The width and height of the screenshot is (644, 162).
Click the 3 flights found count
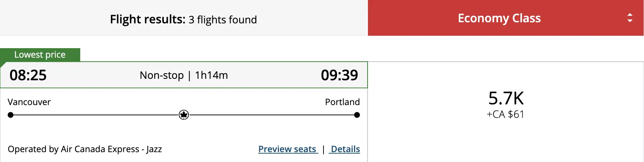point(223,19)
